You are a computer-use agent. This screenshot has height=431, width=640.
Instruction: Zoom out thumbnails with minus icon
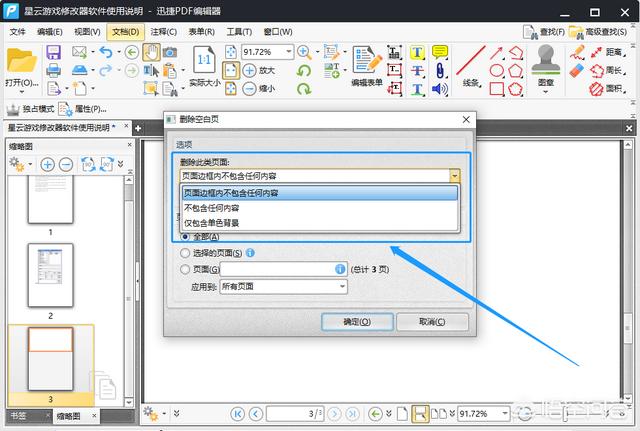coord(65,164)
